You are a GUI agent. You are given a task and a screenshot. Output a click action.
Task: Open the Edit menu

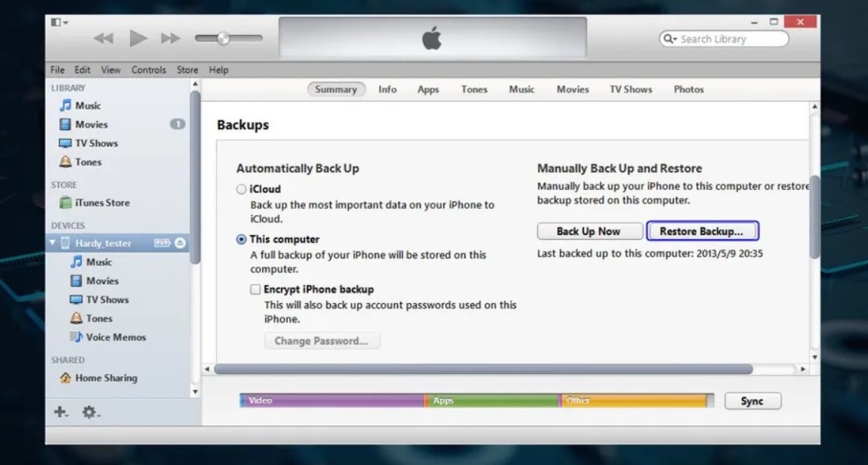[82, 70]
